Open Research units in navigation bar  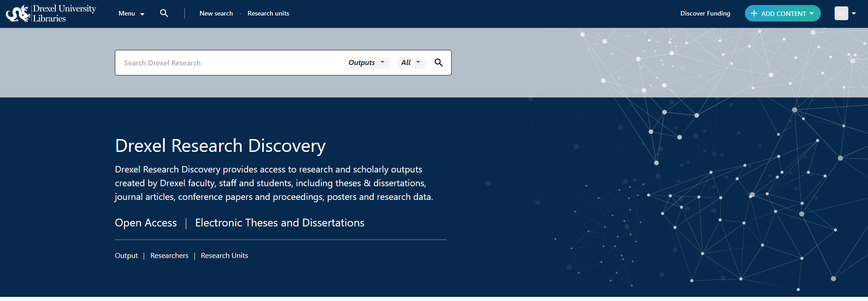pyautogui.click(x=268, y=14)
